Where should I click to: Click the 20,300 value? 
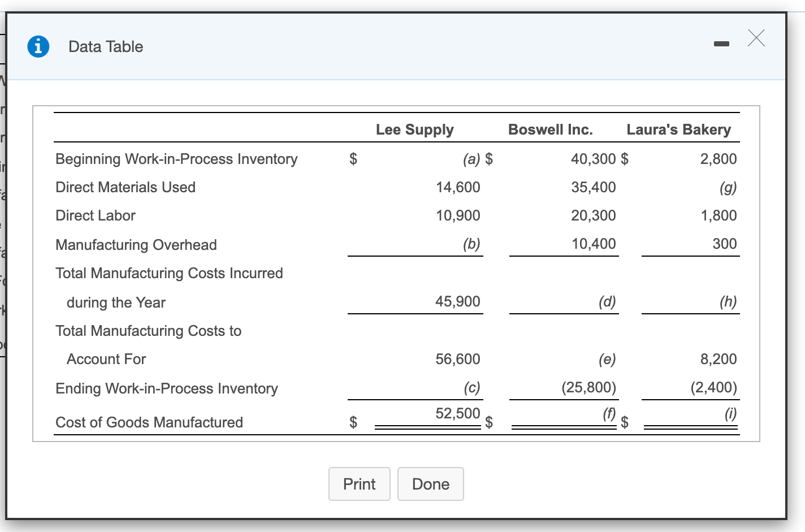click(594, 215)
